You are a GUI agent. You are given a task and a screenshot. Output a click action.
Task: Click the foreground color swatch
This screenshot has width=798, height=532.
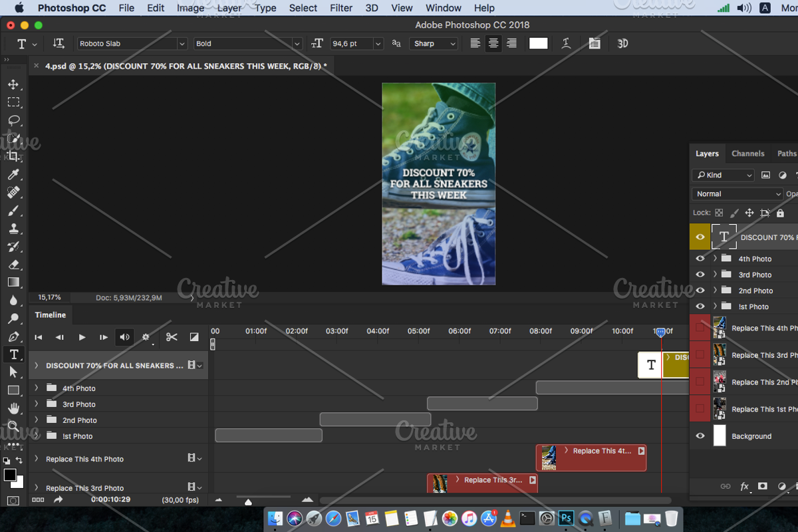tap(10, 475)
